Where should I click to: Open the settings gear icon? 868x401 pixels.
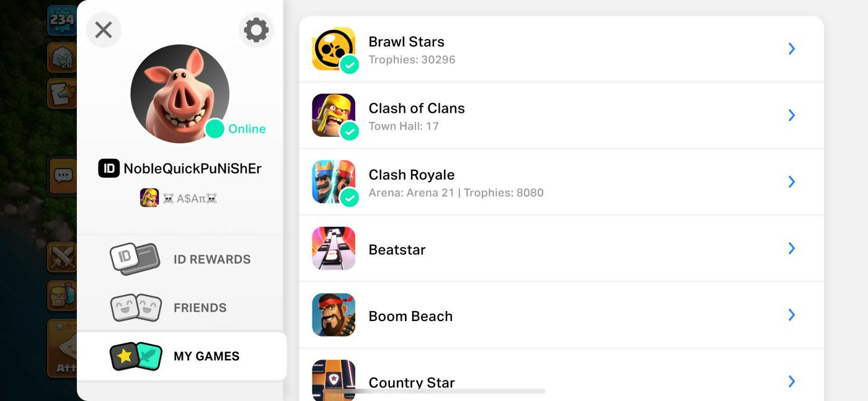[x=256, y=30]
